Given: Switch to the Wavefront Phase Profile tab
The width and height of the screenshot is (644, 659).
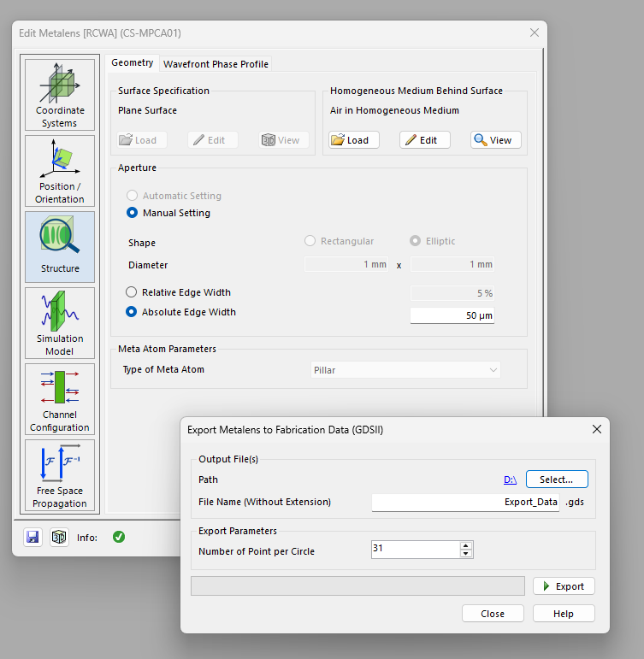Looking at the screenshot, I should pos(216,64).
